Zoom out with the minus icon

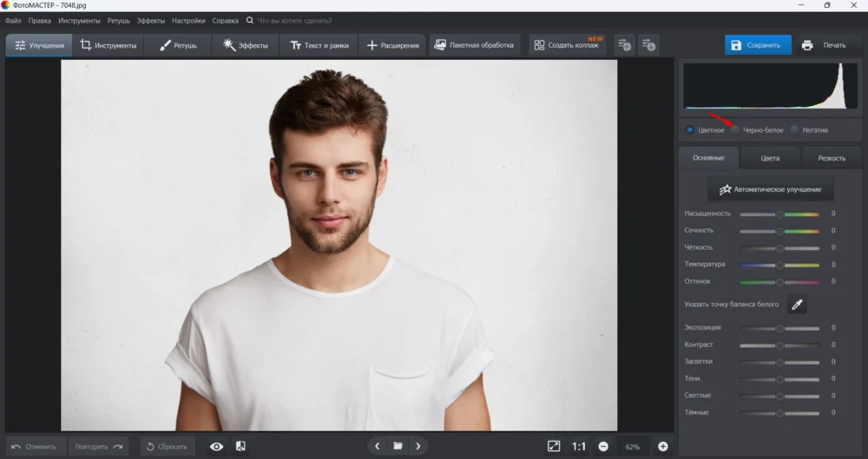[602, 446]
